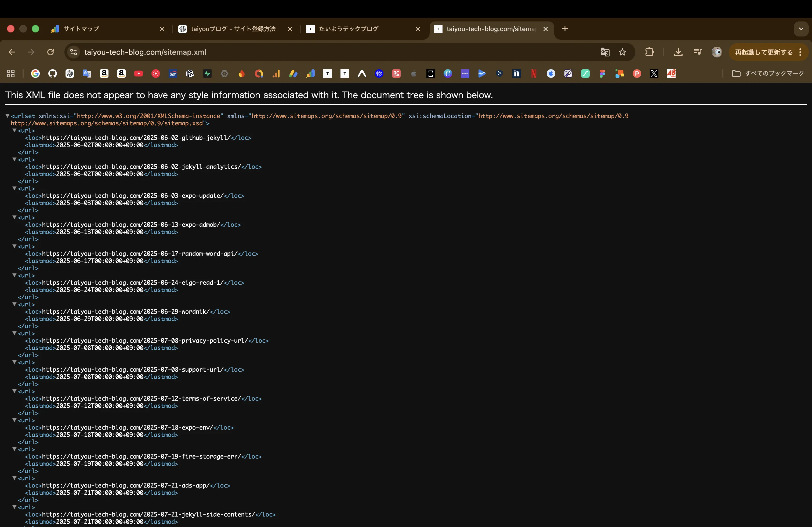
Task: Open the Google Translate bookmark
Action: coord(87,74)
